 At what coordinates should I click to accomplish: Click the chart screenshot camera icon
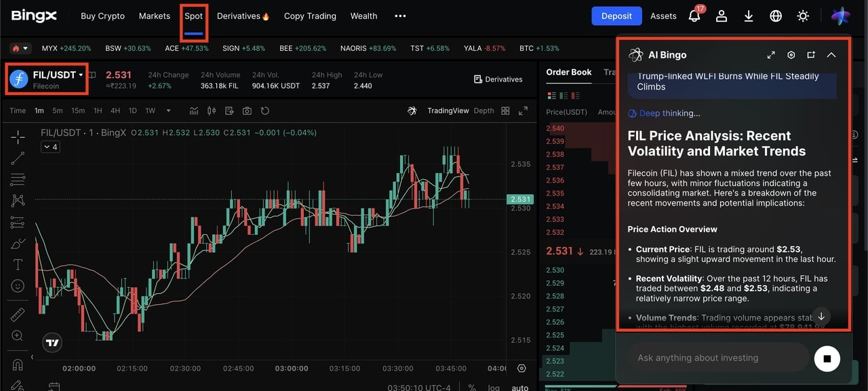[247, 111]
